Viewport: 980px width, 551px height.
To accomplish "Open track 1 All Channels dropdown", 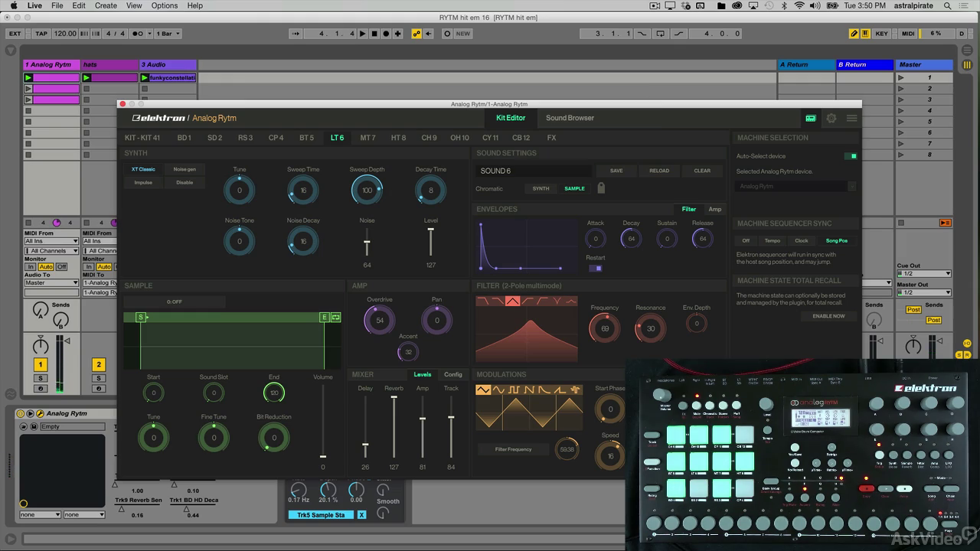I will tap(51, 251).
